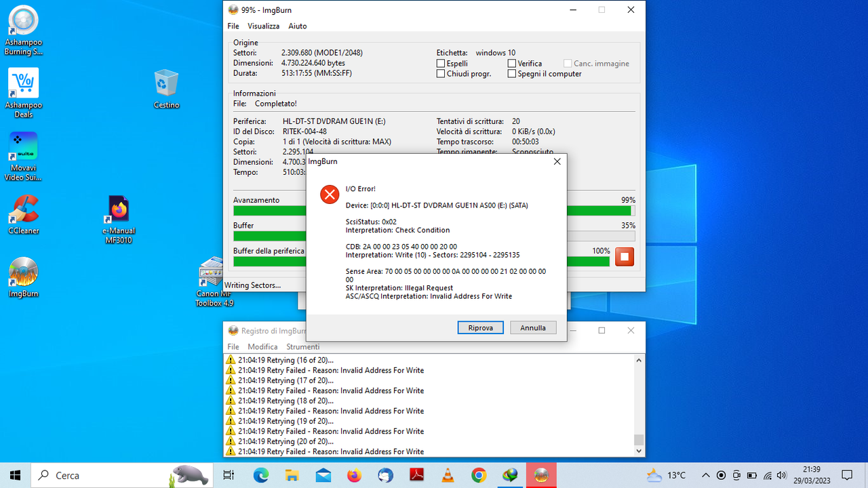Open Internet Download Manager taskbar icon
Viewport: 868px width, 488px height.
click(x=510, y=475)
